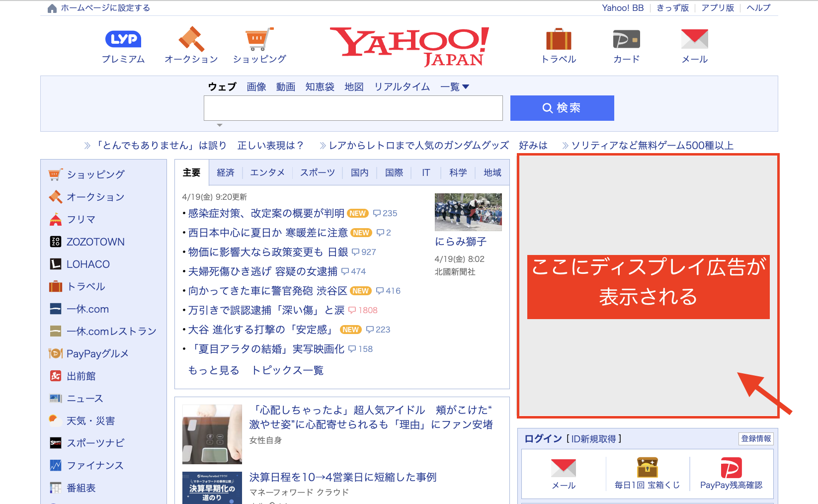Open the Yahoo! BB link

pos(623,8)
